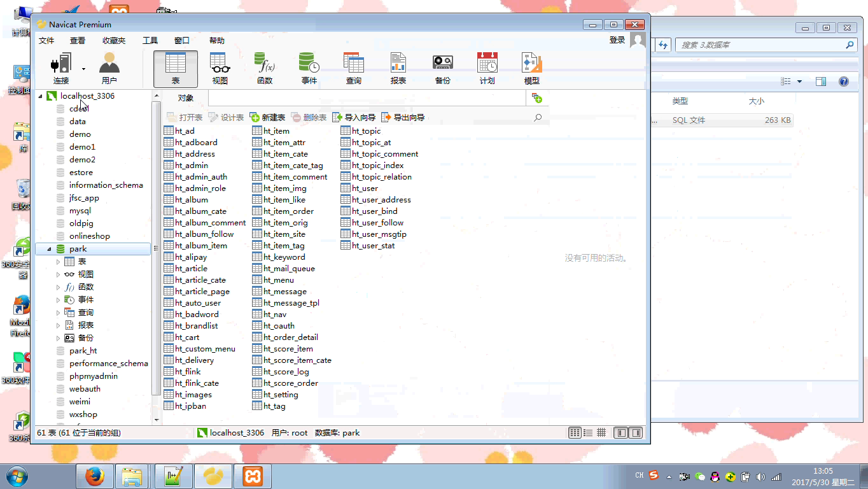Click the 删除表 button
The image size is (868, 489).
pyautogui.click(x=309, y=117)
